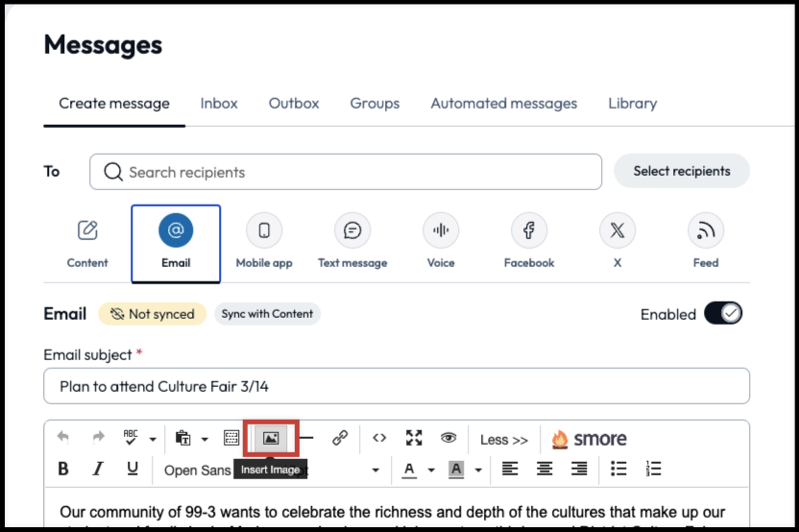The height and width of the screenshot is (532, 799).
Task: Expand the spellcheck dropdown arrow
Action: point(153,440)
